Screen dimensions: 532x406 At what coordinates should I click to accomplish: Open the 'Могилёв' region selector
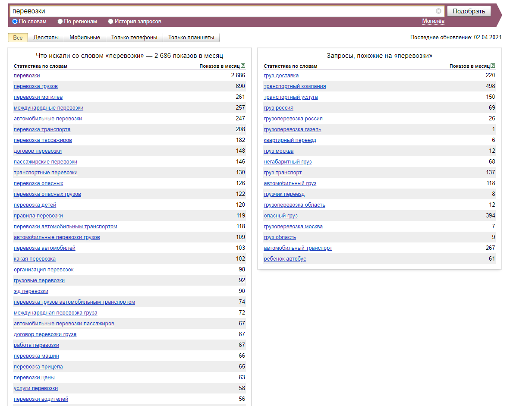click(x=433, y=21)
